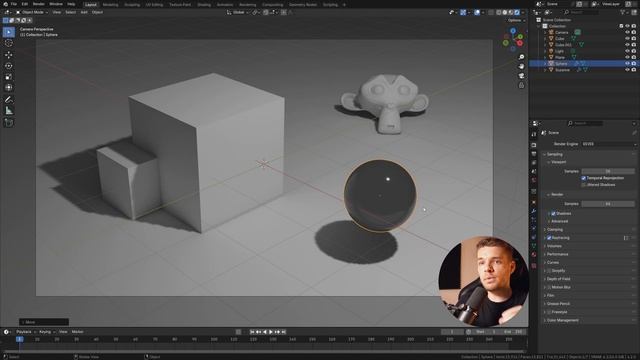This screenshot has height=360, width=640.
Task: Disable Plane in renders via camera icon
Action: click(x=634, y=58)
